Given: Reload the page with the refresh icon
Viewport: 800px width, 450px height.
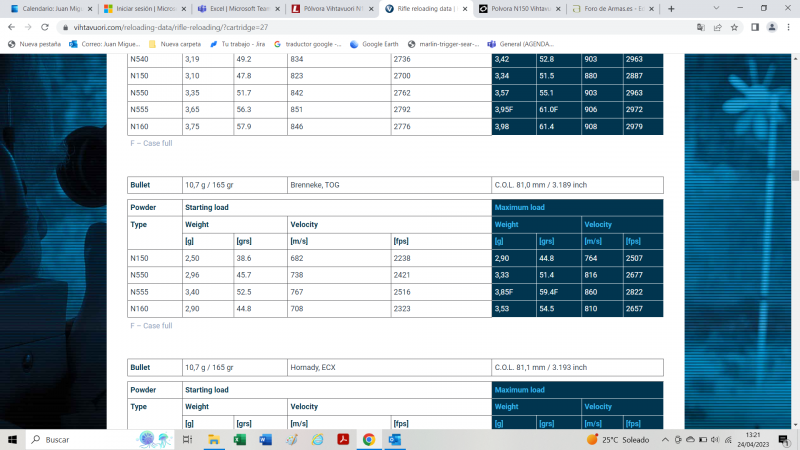Looking at the screenshot, I should pos(49,27).
